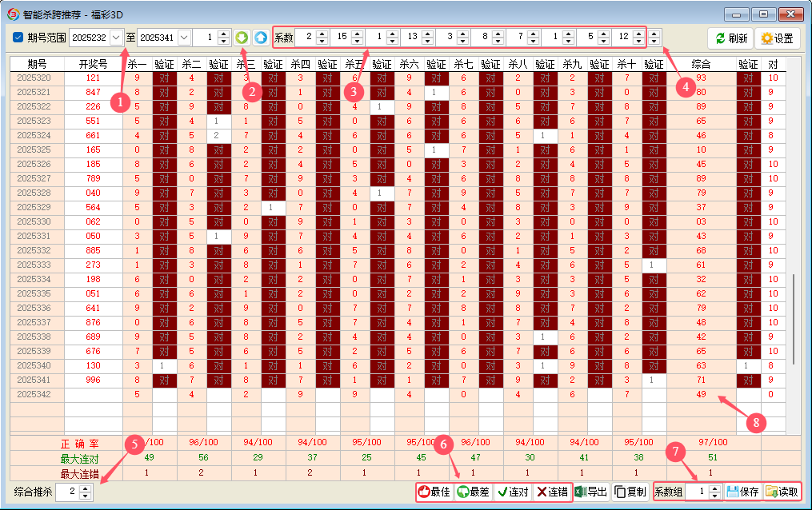Click the blue up arrow button
Viewport: 812px width, 510px height.
(260, 38)
